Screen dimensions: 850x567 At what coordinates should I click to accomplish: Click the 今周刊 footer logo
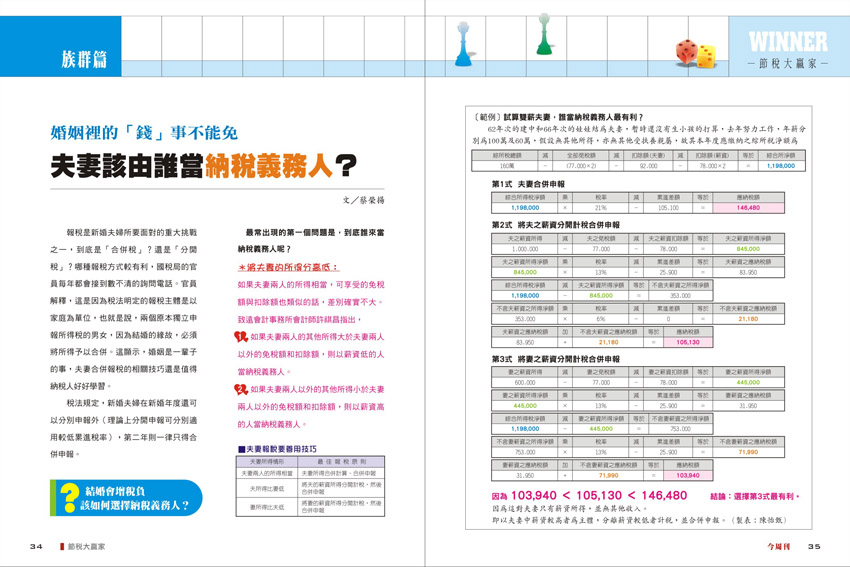(x=778, y=546)
